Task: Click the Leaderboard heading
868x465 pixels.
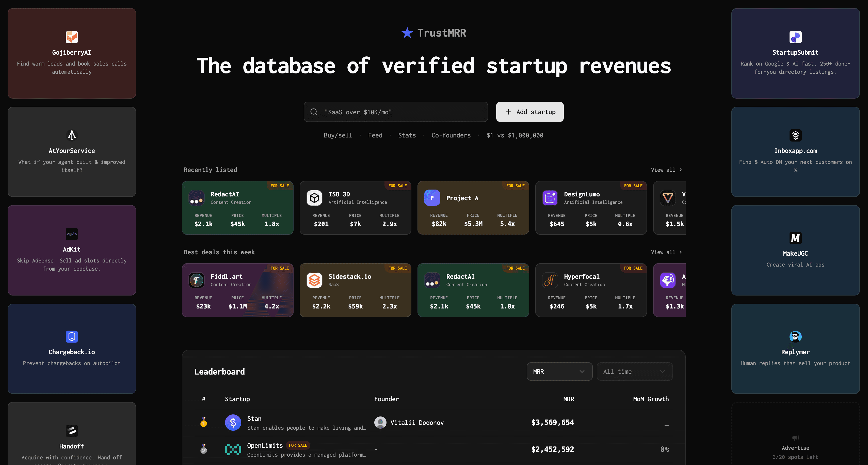Action: coord(220,371)
